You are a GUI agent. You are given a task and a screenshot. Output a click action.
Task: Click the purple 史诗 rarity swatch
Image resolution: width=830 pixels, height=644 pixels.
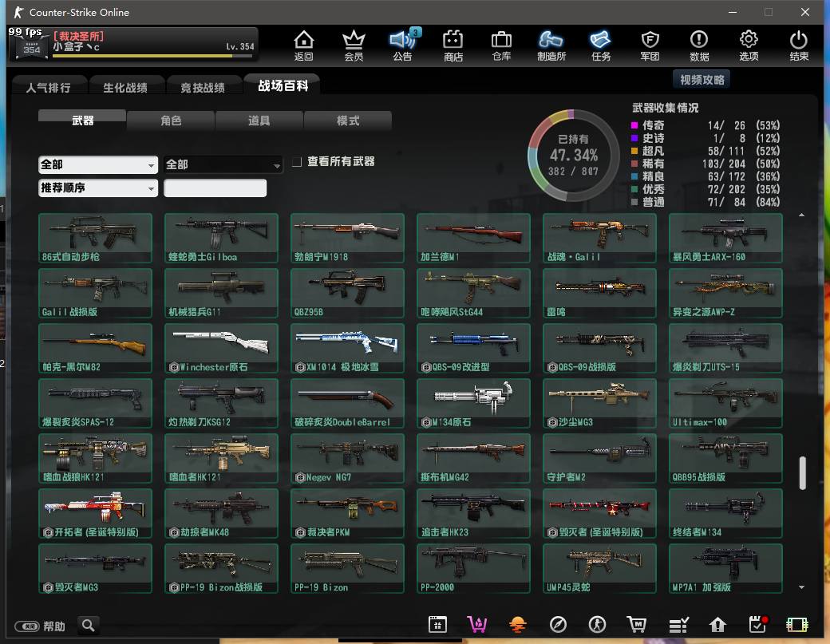[x=634, y=138]
